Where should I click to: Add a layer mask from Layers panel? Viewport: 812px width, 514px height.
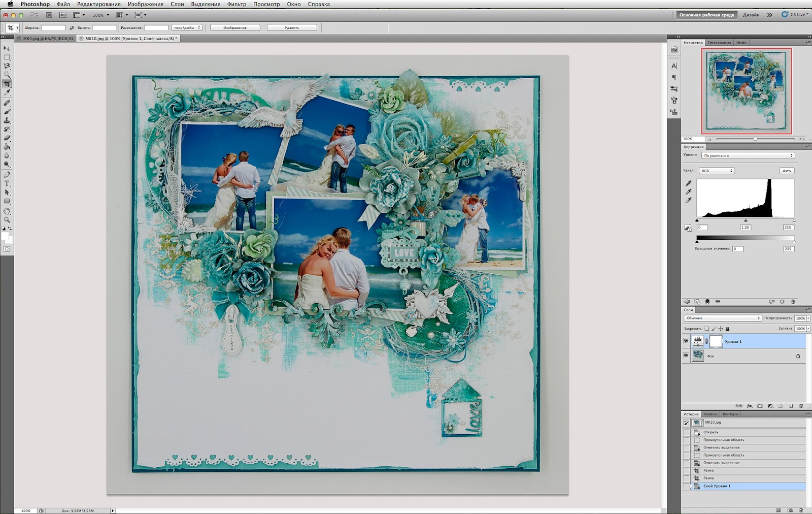tap(760, 406)
